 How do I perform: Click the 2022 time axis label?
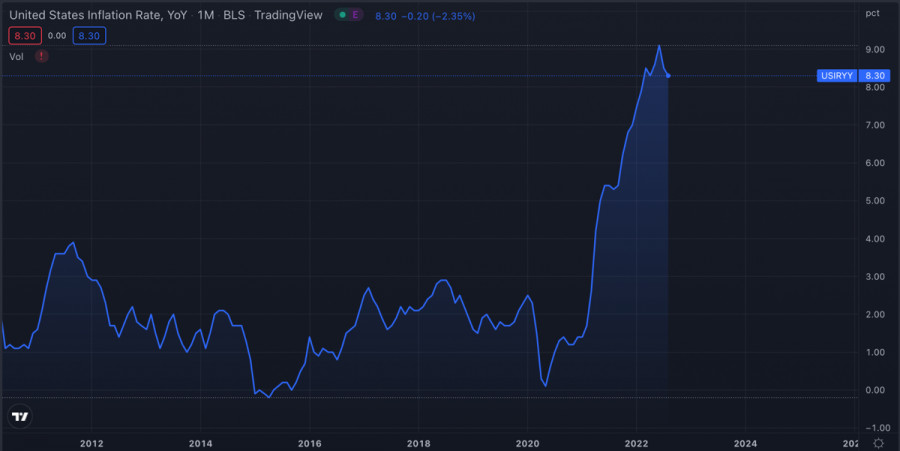click(637, 442)
